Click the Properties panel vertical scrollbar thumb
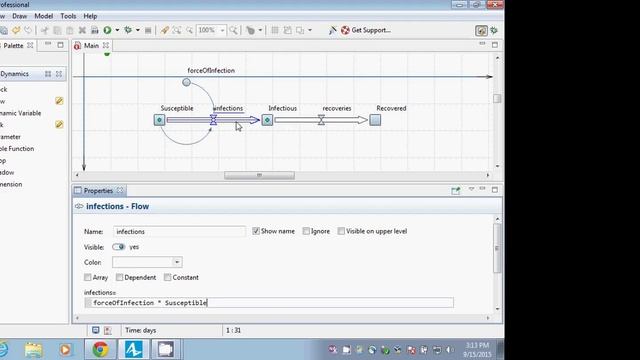640x360 pixels. (497, 248)
